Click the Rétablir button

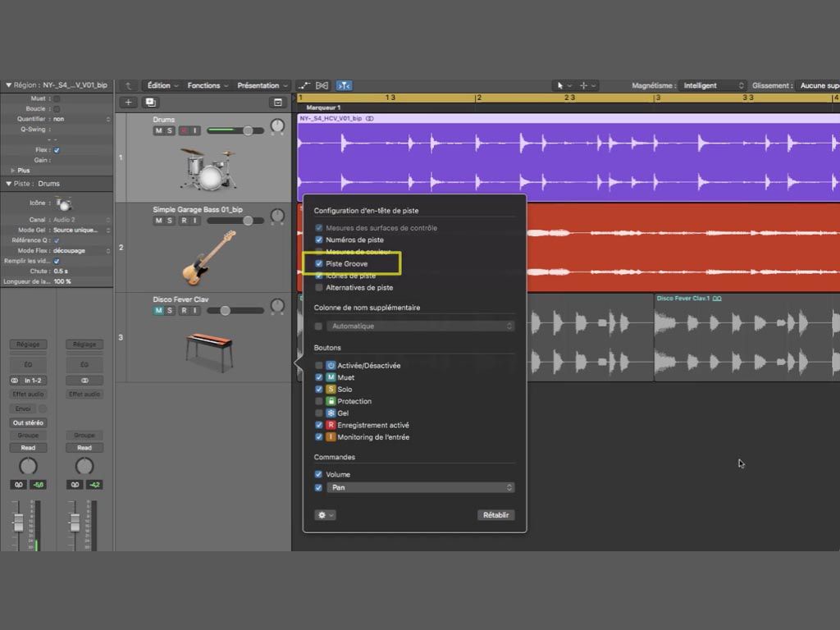[x=495, y=515]
